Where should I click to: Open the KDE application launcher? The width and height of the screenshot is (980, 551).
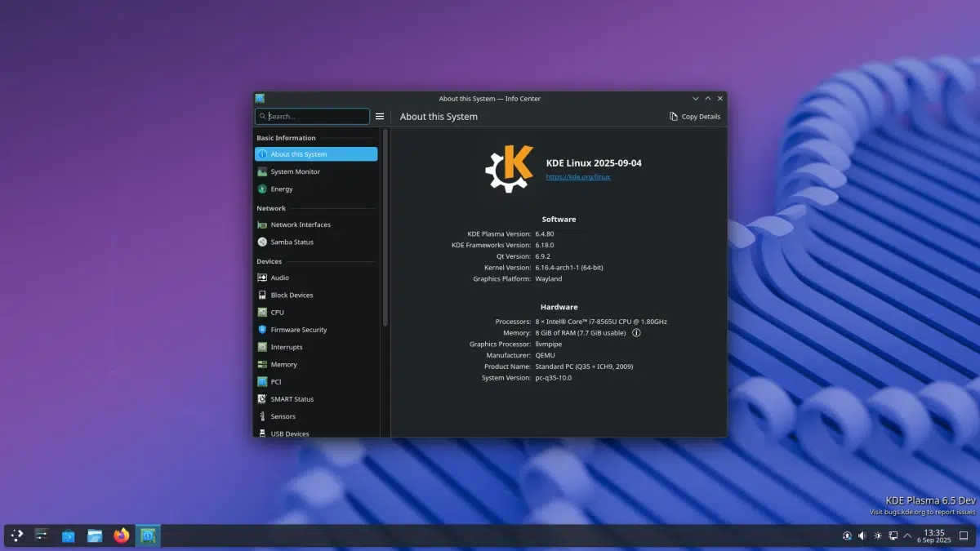17,535
